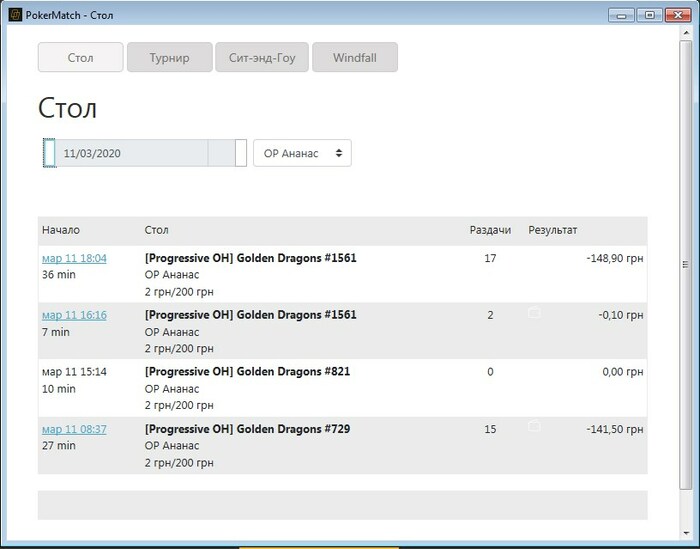The image size is (700, 549).
Task: Click the faint icon in the 08:37 row
Action: point(534,426)
